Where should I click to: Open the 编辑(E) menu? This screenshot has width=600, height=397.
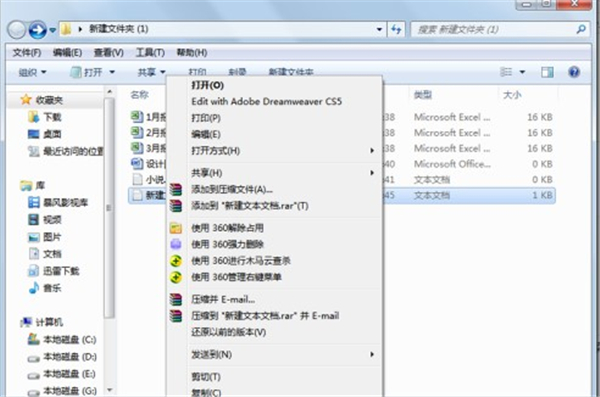pos(67,52)
